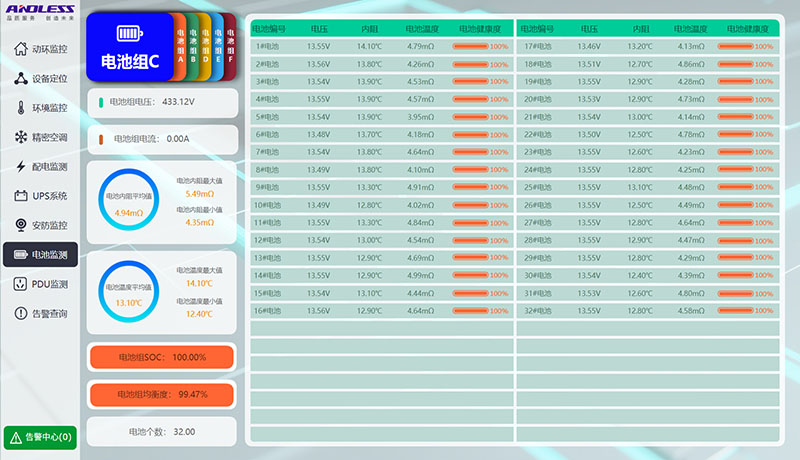Switch to the 电池组A tab

[x=180, y=45]
